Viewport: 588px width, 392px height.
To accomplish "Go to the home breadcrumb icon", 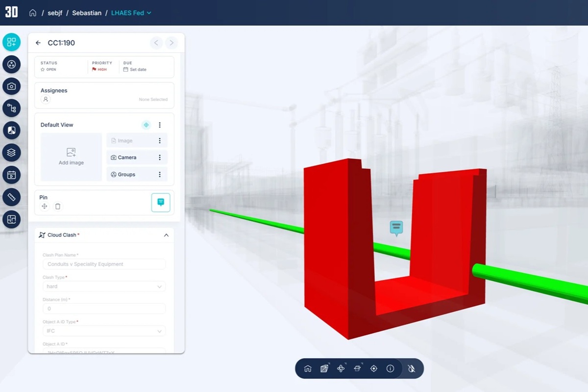I will pos(33,13).
